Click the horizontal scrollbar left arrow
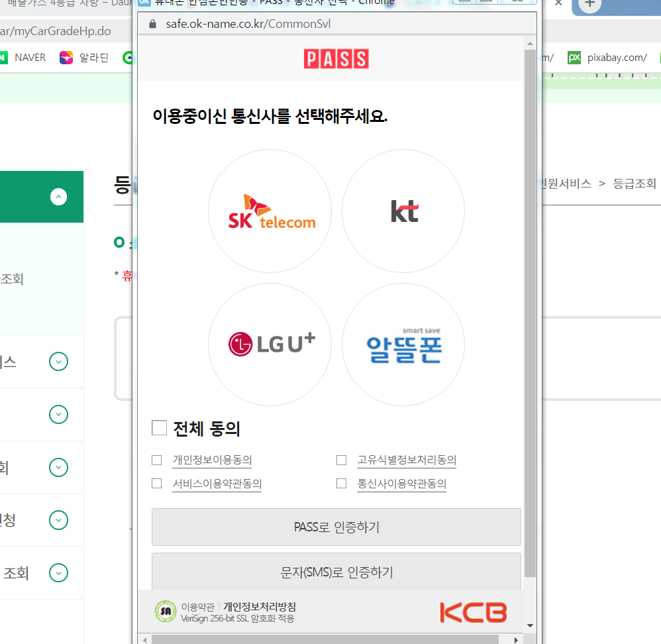The image size is (661, 644). click(x=144, y=640)
